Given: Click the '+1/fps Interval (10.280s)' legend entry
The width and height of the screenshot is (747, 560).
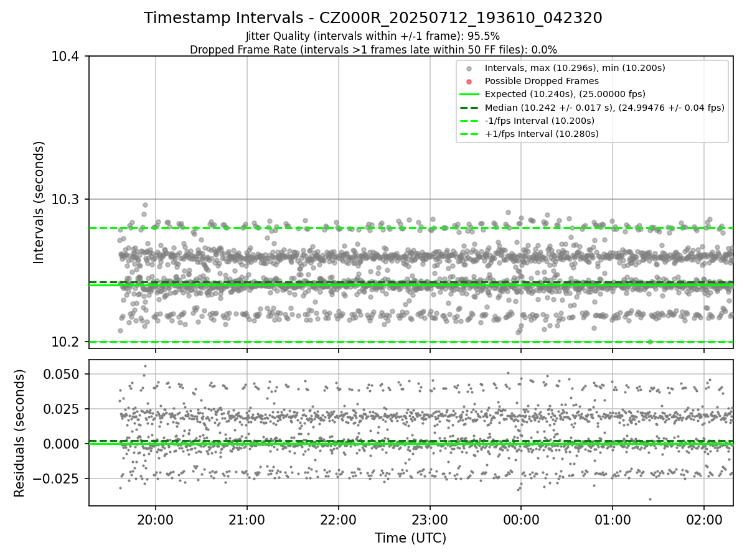Looking at the screenshot, I should pyautogui.click(x=542, y=134).
